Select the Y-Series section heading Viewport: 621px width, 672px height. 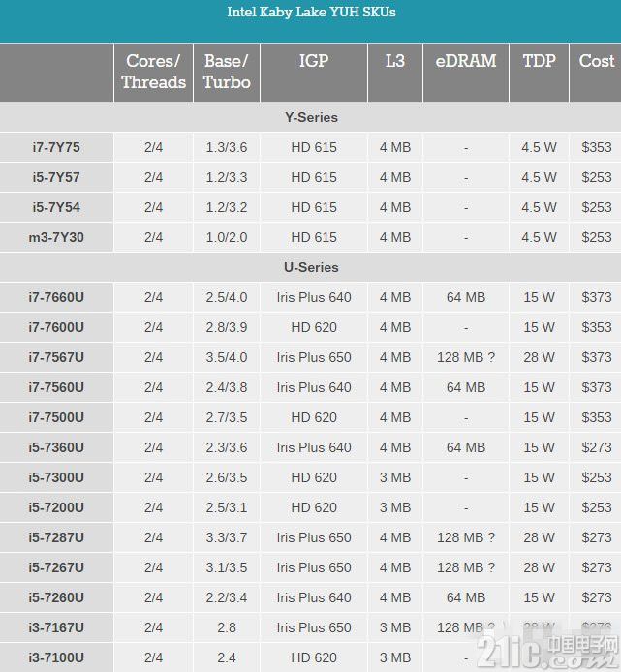point(311,117)
